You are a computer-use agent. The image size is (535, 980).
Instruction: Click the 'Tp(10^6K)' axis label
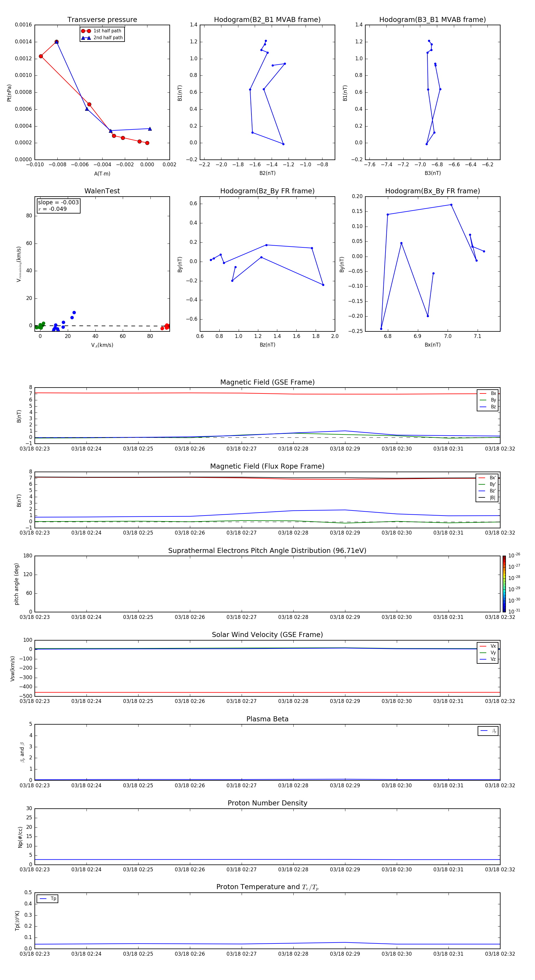pos(17,920)
